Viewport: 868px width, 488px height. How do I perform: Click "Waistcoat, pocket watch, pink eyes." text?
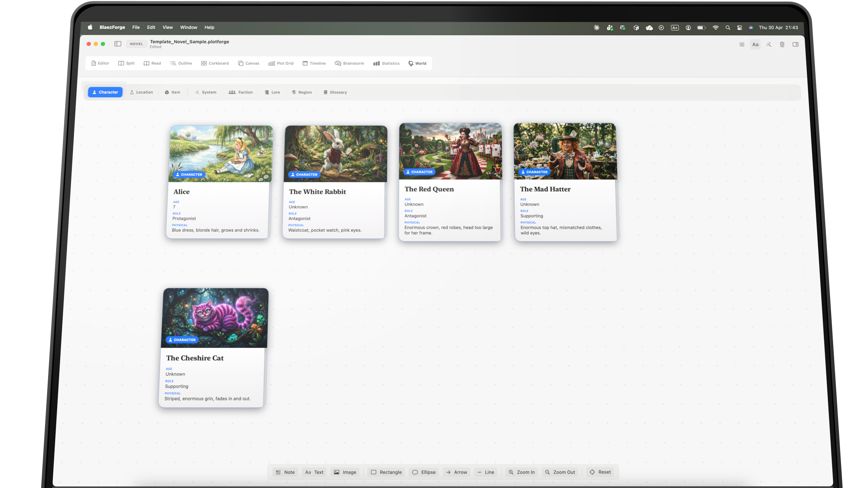point(325,230)
